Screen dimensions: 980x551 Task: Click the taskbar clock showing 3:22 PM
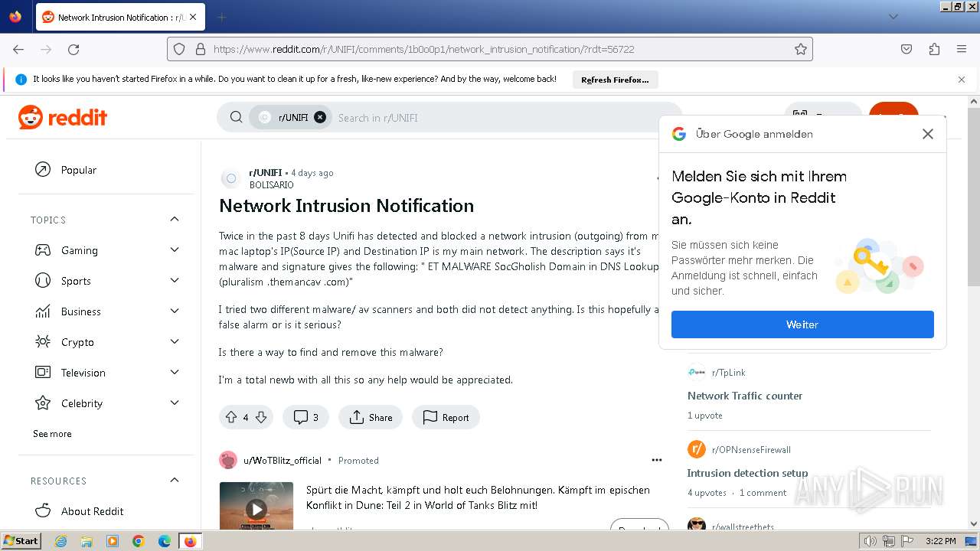tap(939, 541)
